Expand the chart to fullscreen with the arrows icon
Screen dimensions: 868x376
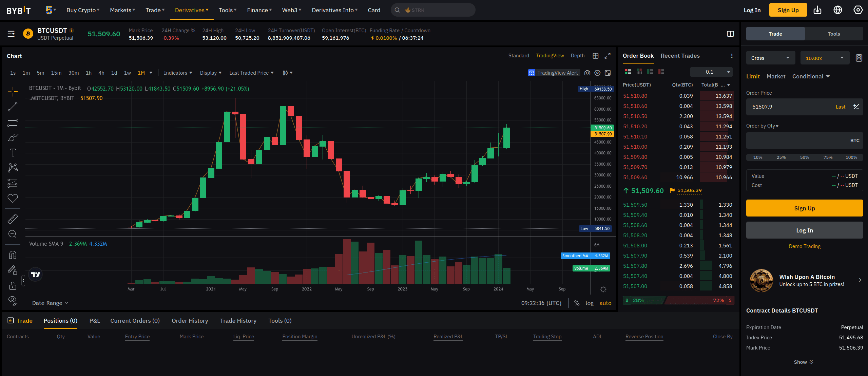click(607, 56)
